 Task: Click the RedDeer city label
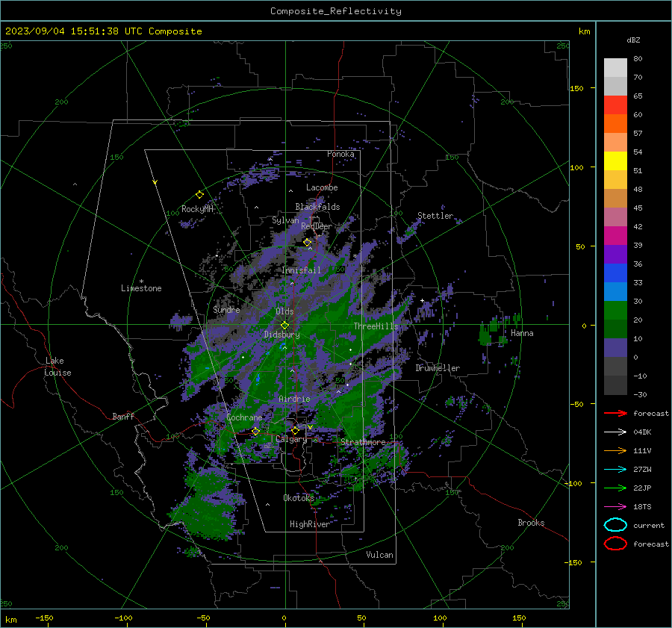click(x=317, y=226)
